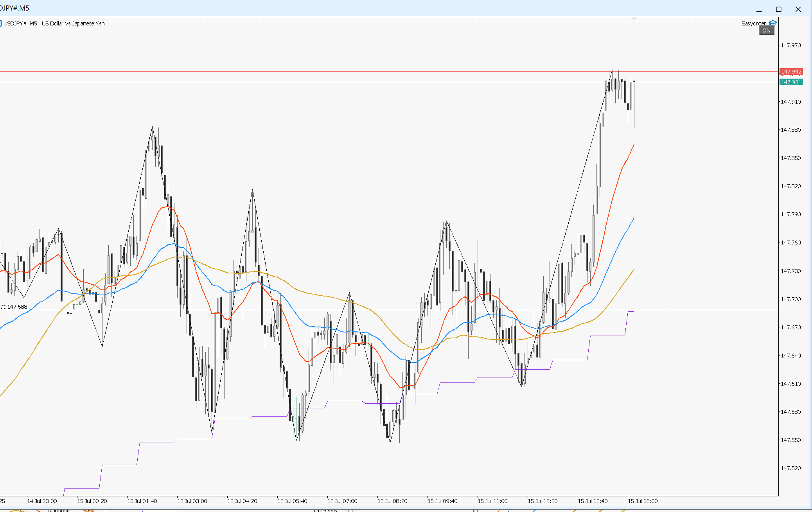
Task: Click the USDJPY#,M5 chart description text
Action: click(x=54, y=23)
